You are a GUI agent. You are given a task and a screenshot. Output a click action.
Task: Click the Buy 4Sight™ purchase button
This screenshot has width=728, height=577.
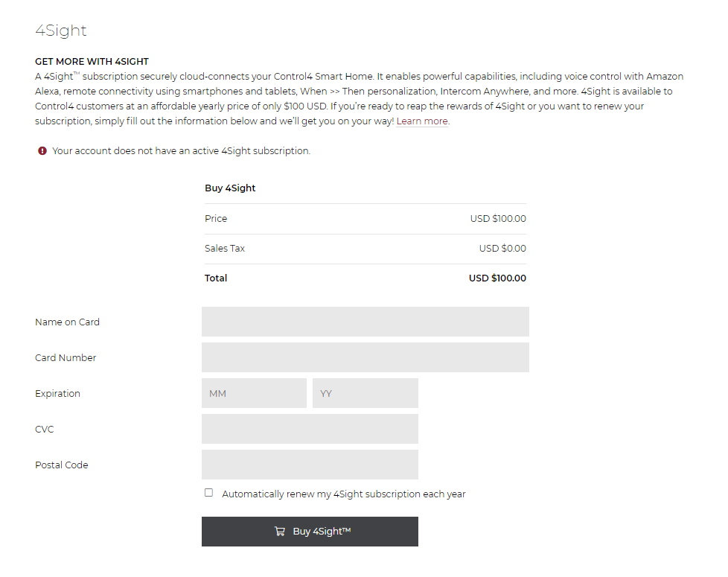point(310,532)
